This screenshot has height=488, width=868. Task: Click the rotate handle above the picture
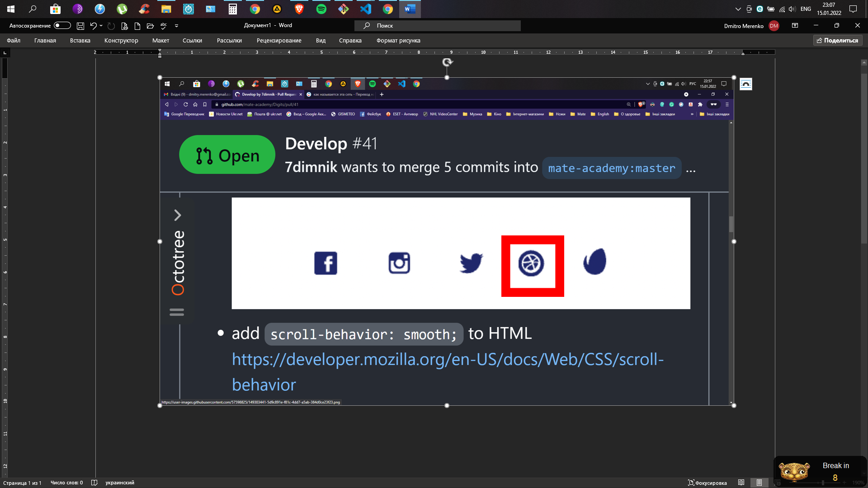(x=447, y=62)
